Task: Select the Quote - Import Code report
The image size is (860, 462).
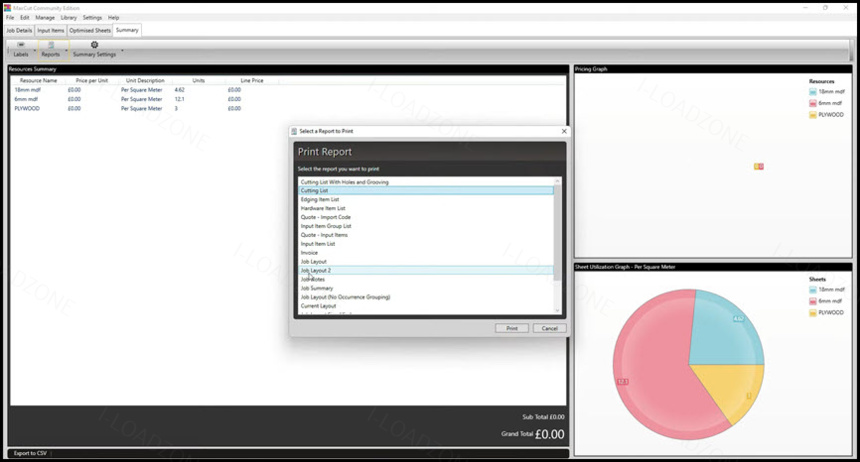Action: click(426, 217)
